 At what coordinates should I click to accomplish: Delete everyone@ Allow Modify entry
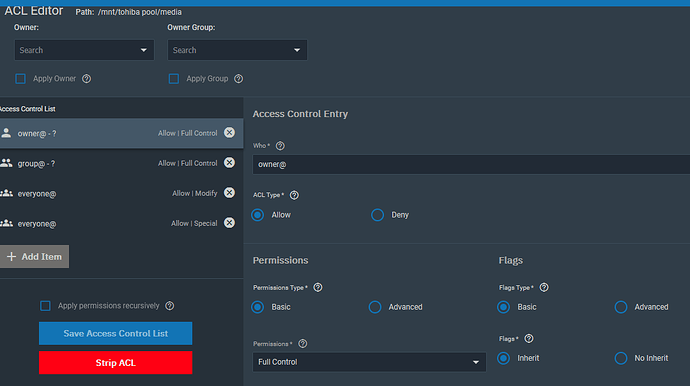click(229, 193)
